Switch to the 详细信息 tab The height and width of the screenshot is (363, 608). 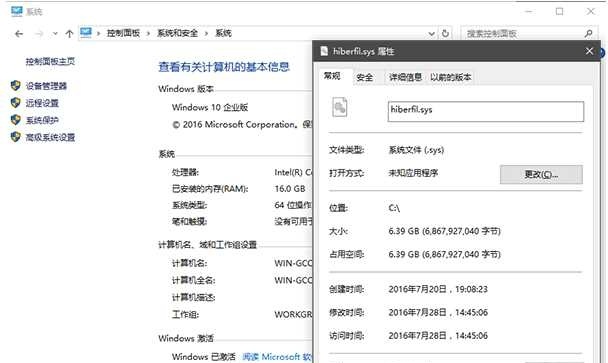pos(405,77)
